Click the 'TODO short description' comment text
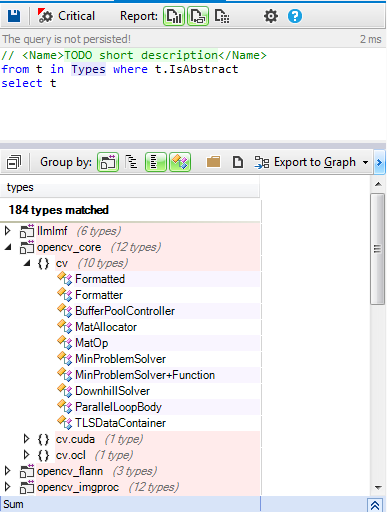The width and height of the screenshot is (387, 512). click(141, 55)
